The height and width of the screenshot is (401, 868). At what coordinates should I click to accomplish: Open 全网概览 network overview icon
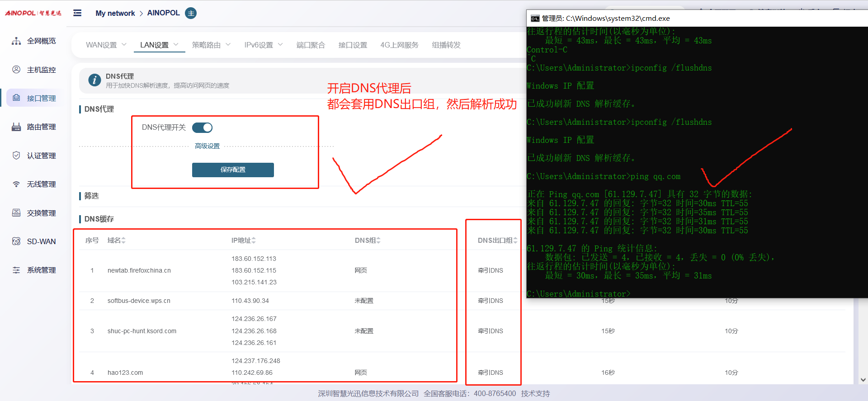coord(16,41)
